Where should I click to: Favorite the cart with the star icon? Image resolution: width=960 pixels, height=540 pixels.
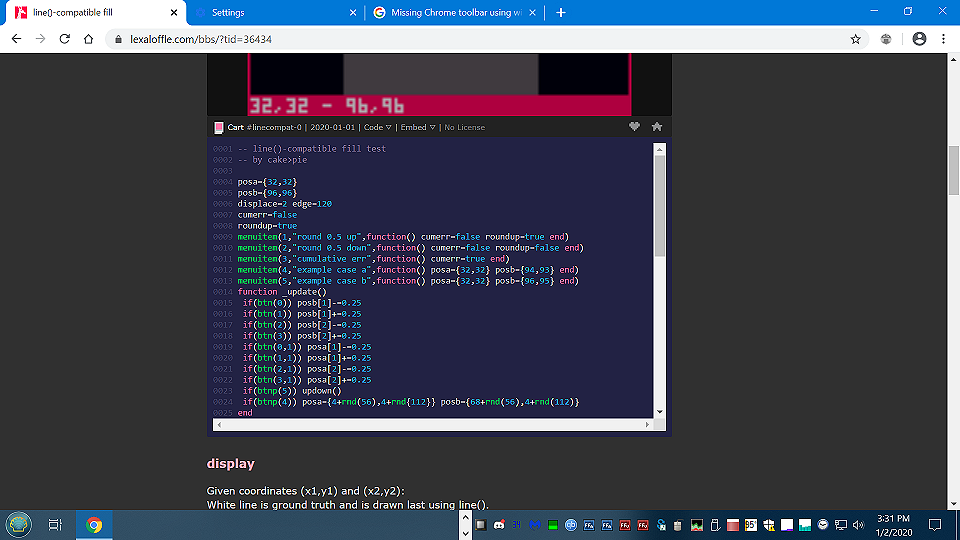657,127
